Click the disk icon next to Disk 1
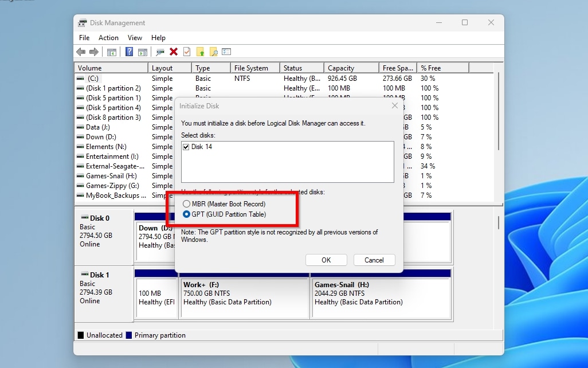The width and height of the screenshot is (588, 368). click(x=85, y=274)
